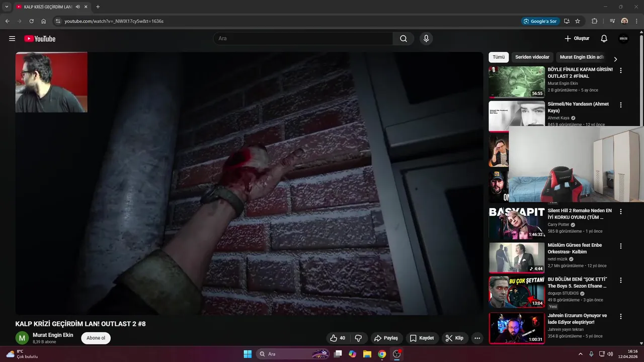Open options for Sürmeli/Ne Yandasın video
This screenshot has height=362, width=644.
click(621, 105)
